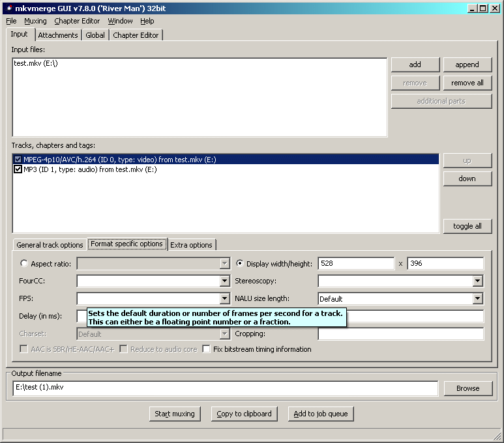Enable Fix bitstream timing information checkbox
504x443 pixels.
point(206,349)
